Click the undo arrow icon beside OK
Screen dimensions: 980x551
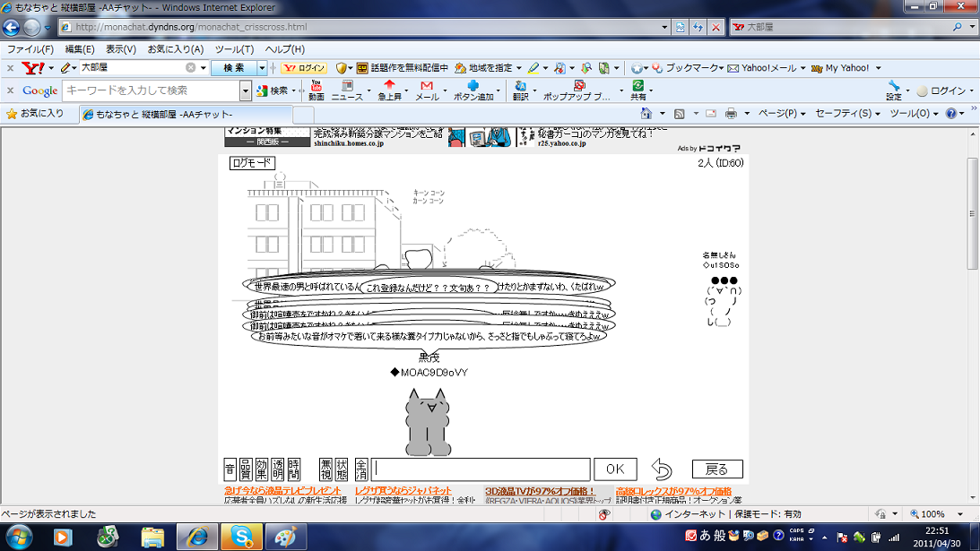tap(662, 469)
